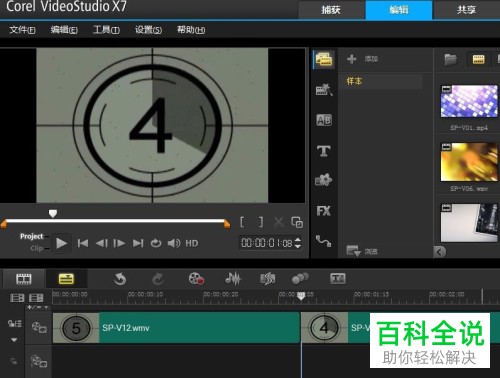Open Track Manager show all tracks
This screenshot has width=500, height=378.
17,298
